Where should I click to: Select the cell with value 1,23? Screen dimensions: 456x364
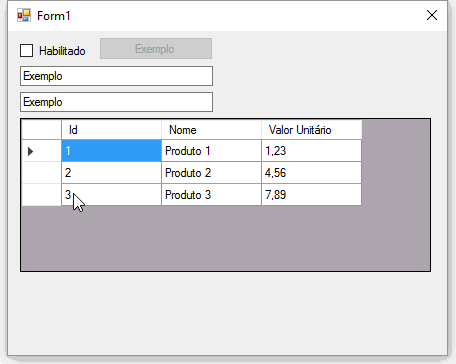pos(312,151)
